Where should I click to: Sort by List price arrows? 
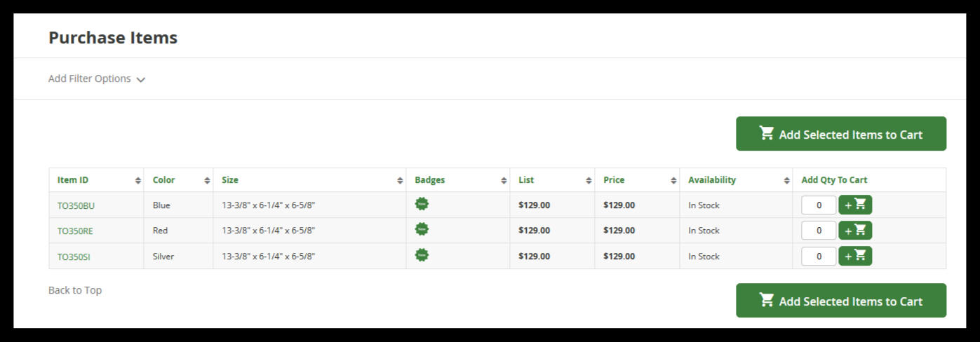589,181
